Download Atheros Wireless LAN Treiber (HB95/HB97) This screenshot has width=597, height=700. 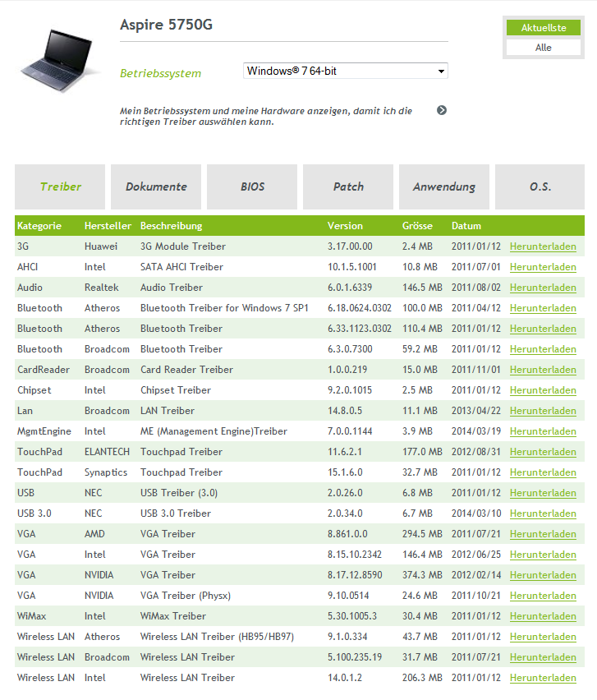pyautogui.click(x=543, y=637)
